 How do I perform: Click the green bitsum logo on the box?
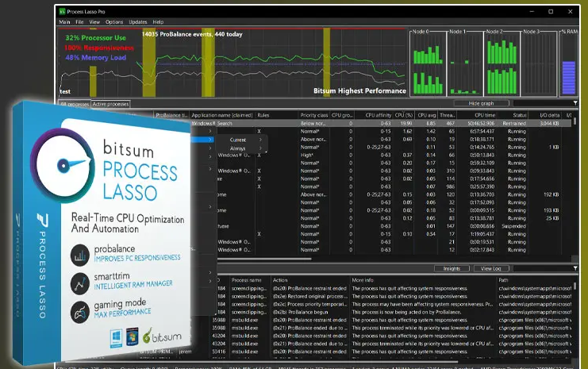(x=161, y=336)
